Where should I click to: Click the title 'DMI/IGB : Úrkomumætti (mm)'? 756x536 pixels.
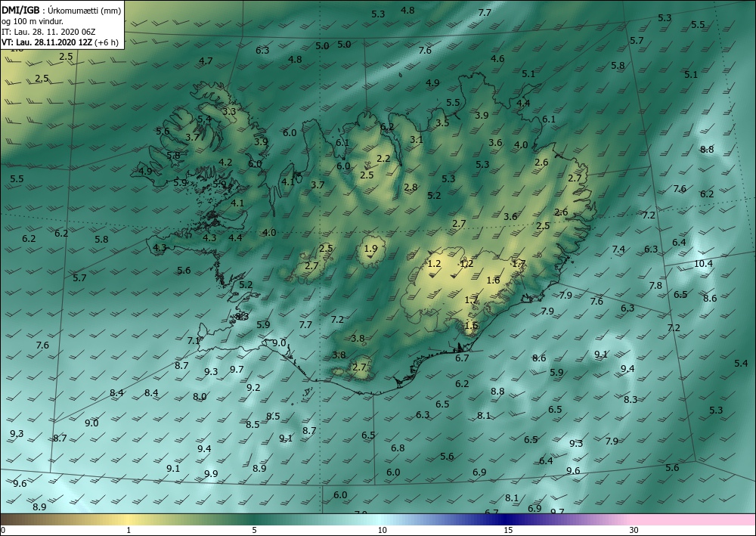(x=61, y=10)
